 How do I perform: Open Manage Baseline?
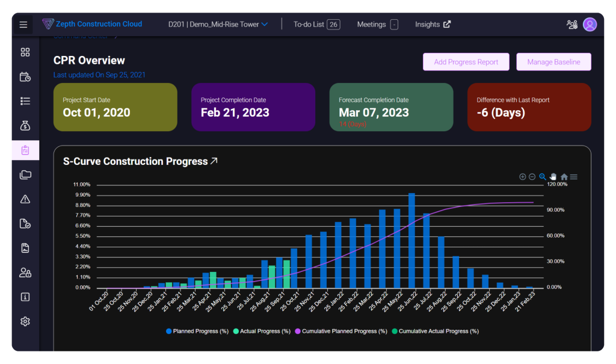(553, 61)
